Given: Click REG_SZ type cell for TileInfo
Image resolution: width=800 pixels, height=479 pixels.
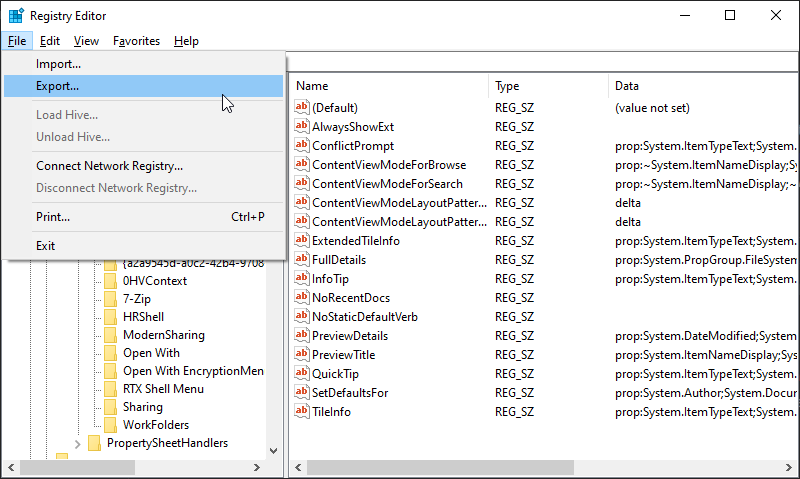Looking at the screenshot, I should (x=514, y=412).
